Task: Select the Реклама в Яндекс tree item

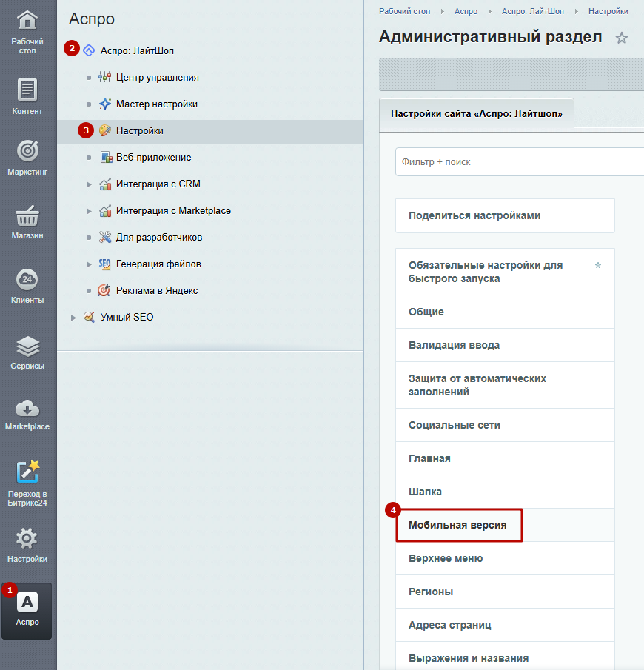Action: tap(157, 290)
